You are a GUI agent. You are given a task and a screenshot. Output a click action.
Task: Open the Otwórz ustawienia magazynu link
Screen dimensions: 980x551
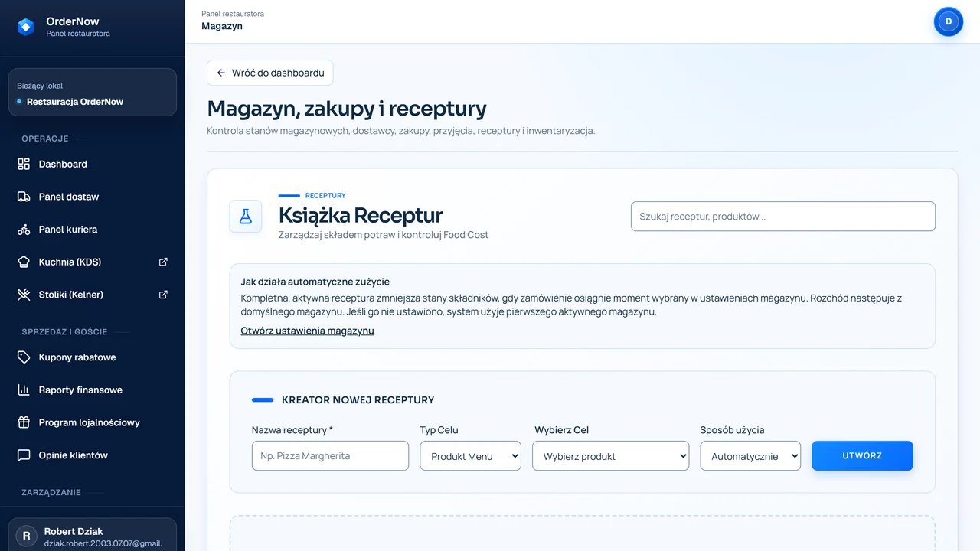(307, 331)
